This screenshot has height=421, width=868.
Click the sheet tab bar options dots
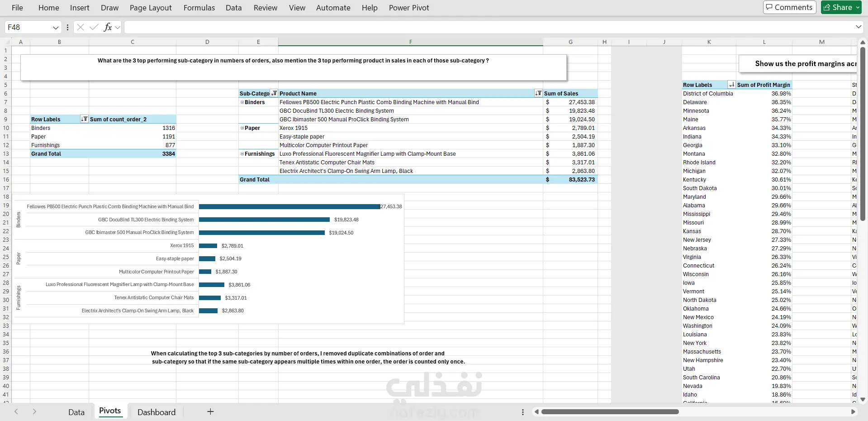click(x=522, y=412)
